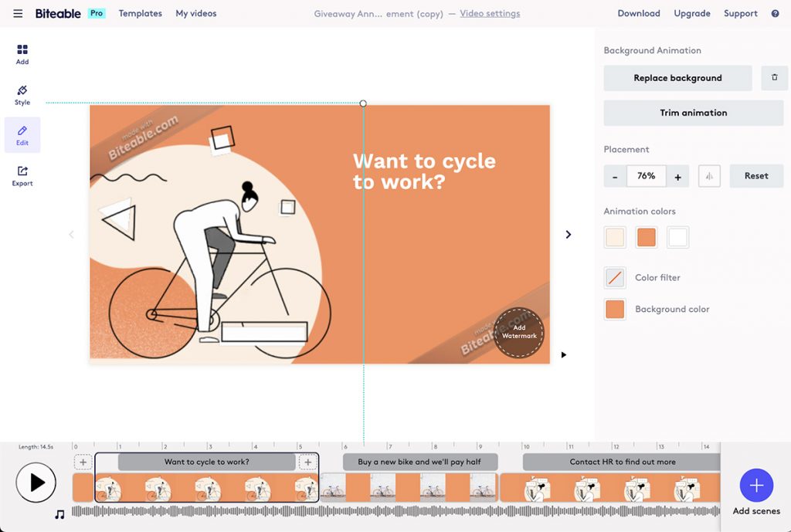Open Video settings
The image size is (791, 532).
click(490, 13)
